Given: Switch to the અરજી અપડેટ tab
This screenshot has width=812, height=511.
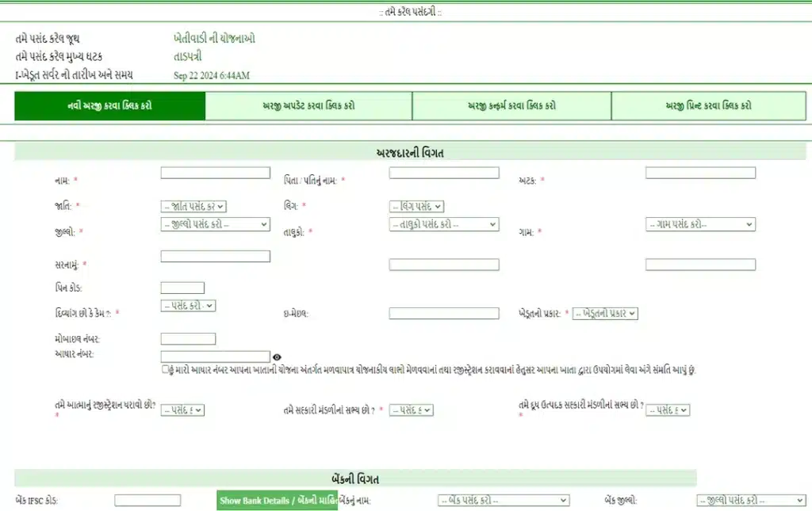Looking at the screenshot, I should pos(309,105).
